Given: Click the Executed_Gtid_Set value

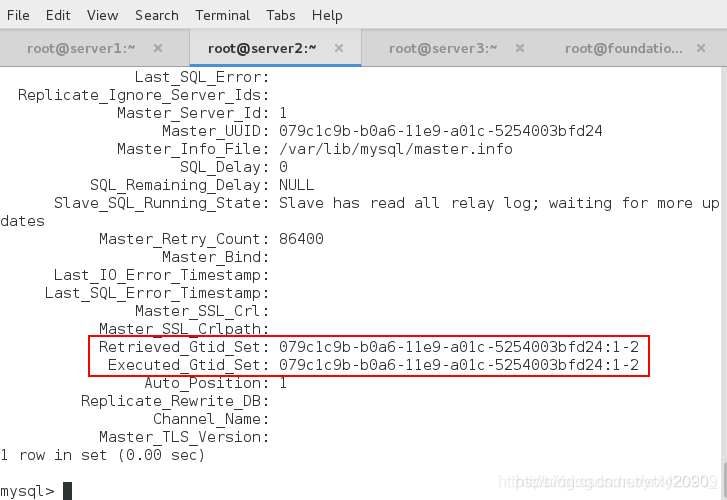Looking at the screenshot, I should coord(459,365).
